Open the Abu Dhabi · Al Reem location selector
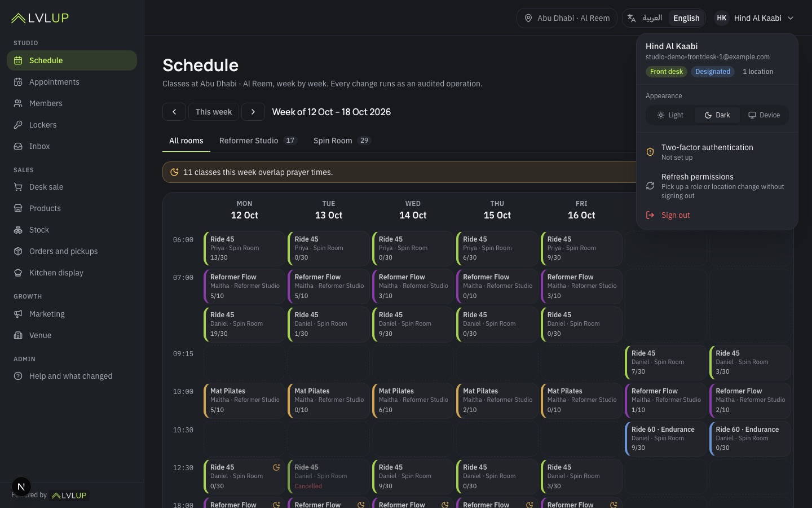 click(x=567, y=18)
